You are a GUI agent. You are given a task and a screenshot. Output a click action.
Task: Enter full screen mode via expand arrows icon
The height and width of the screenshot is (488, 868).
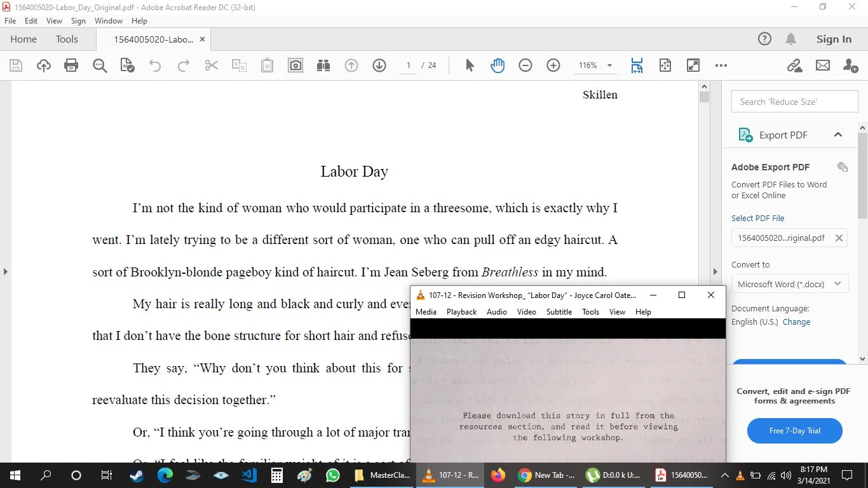[x=693, y=65]
